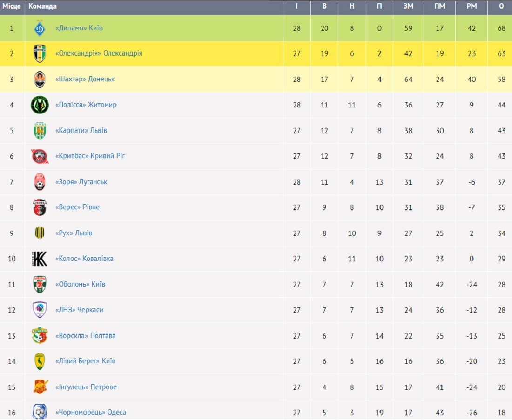The width and height of the screenshot is (512, 420).
Task: Click the Kryvbas Kryvyi Rih logo
Action: 40,156
